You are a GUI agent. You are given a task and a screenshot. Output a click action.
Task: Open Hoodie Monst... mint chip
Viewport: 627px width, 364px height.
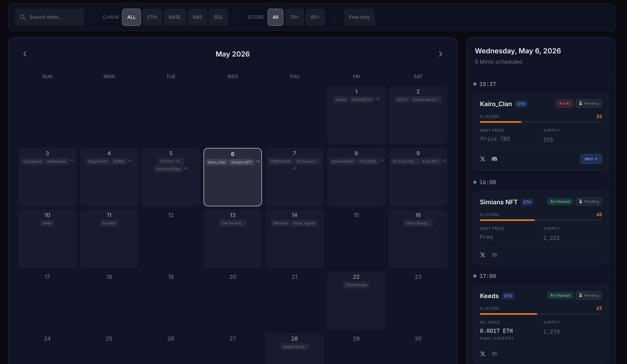tap(426, 100)
